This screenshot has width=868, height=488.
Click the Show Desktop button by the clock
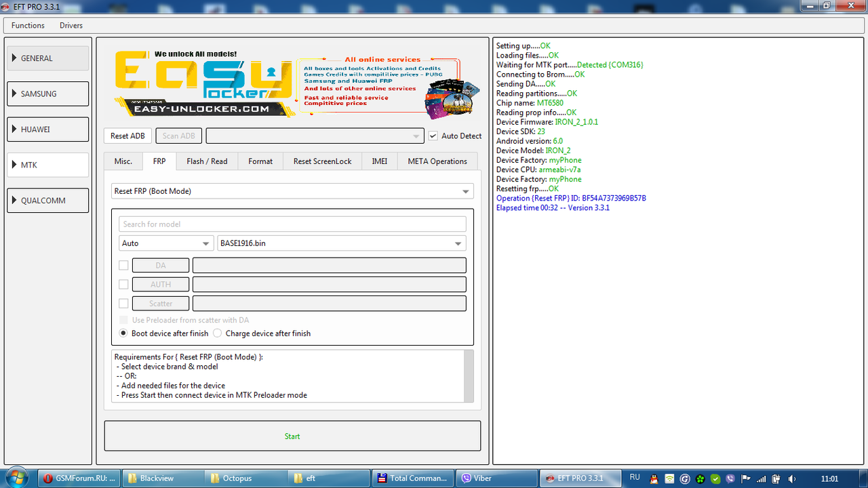click(863, 478)
